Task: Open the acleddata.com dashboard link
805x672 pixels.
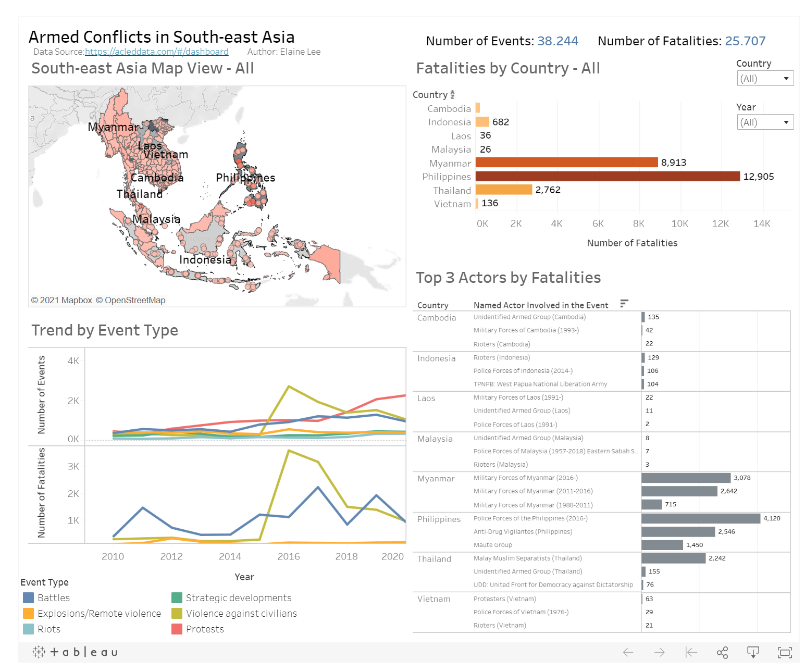Action: 156,52
